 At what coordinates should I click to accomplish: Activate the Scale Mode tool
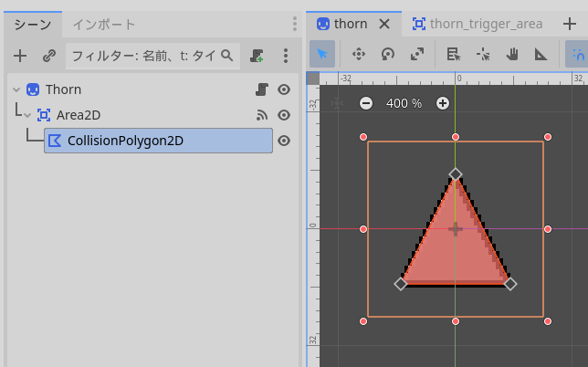[417, 55]
